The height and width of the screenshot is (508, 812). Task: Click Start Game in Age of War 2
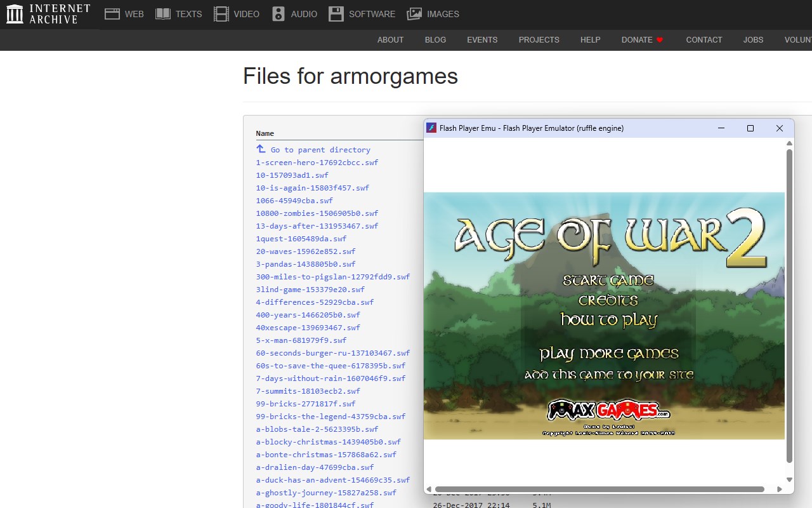click(608, 281)
